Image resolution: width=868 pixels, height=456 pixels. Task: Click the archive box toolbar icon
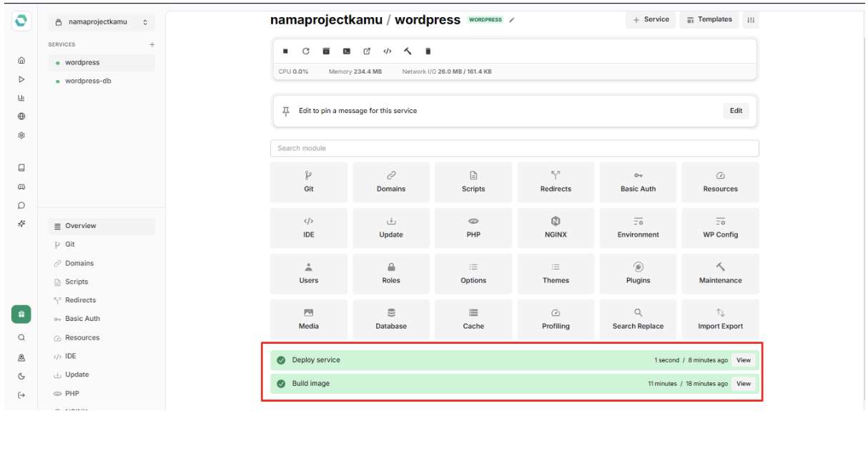point(326,51)
